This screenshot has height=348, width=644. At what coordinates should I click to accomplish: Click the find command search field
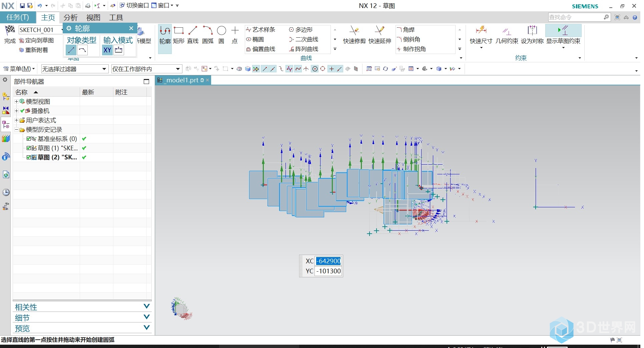tap(579, 17)
